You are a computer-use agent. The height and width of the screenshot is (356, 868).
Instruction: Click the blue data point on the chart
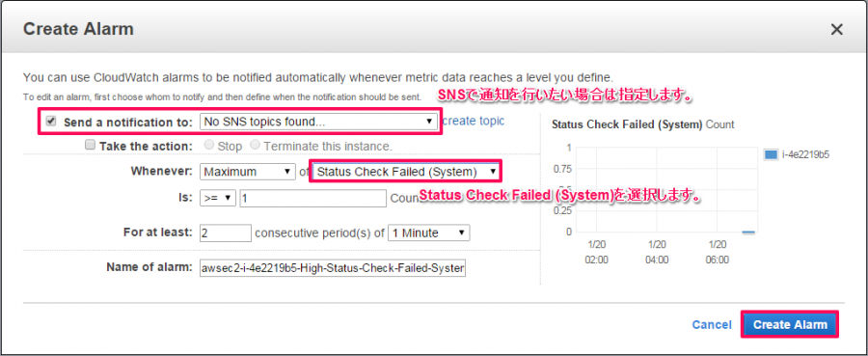[748, 233]
